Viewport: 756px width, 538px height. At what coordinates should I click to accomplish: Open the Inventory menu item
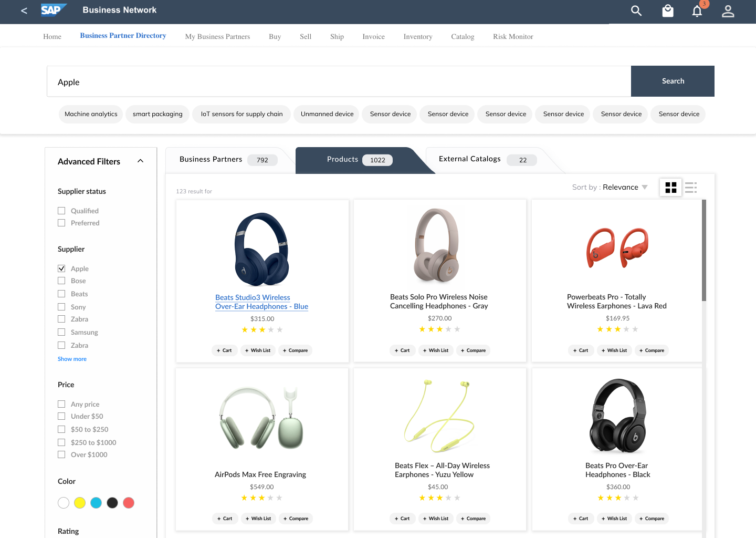pos(418,37)
